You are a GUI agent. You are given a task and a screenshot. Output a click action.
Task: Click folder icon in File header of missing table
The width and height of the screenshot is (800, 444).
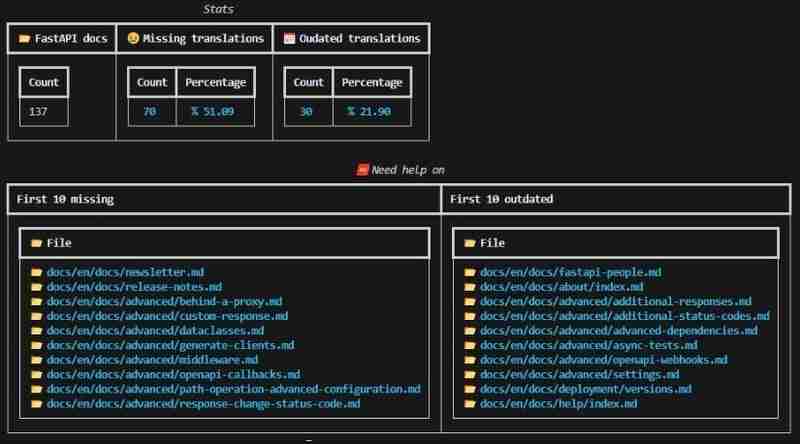(x=36, y=243)
